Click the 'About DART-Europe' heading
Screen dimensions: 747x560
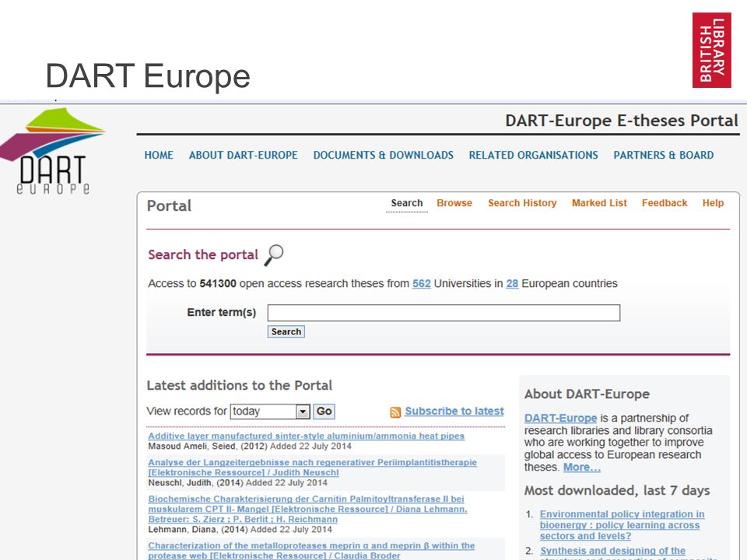(x=587, y=394)
